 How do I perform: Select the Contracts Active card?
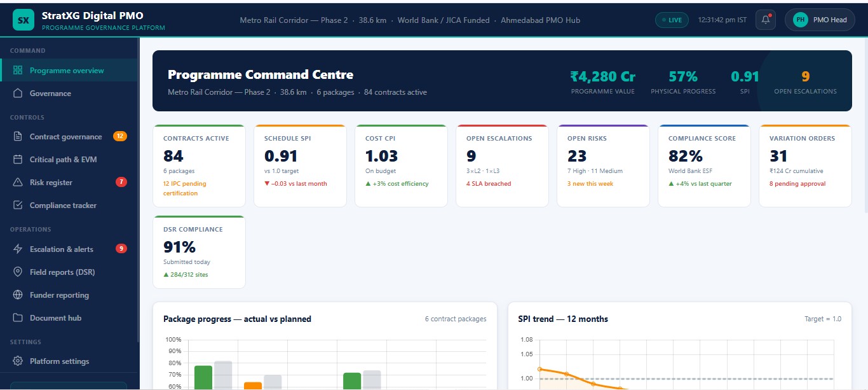(x=199, y=165)
